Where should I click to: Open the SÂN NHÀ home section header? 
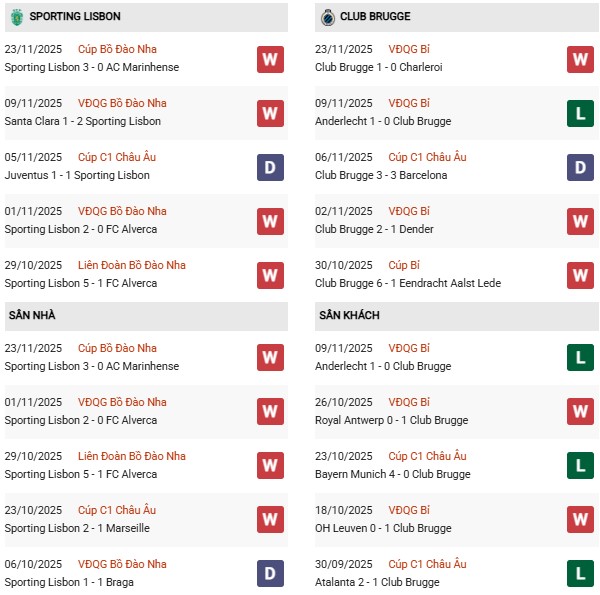[x=31, y=315]
